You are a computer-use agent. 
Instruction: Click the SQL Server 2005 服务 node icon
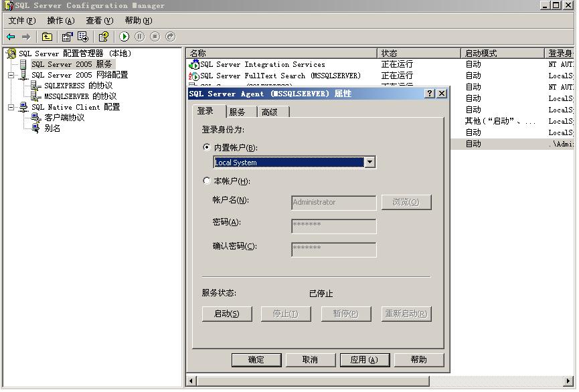click(x=23, y=65)
